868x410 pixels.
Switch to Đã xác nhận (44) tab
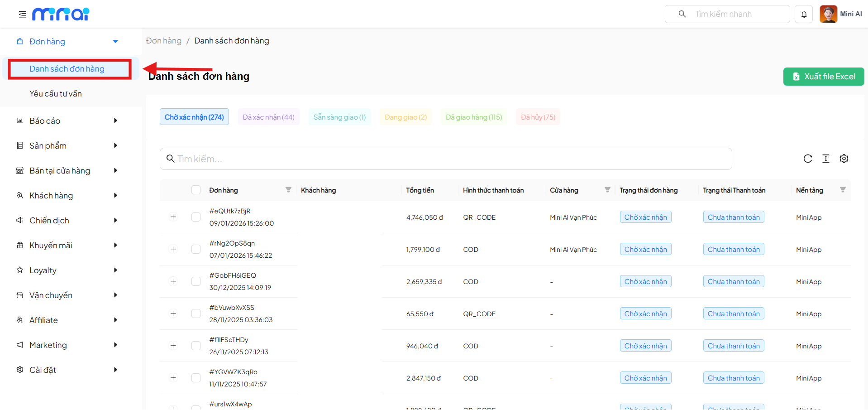tap(268, 117)
